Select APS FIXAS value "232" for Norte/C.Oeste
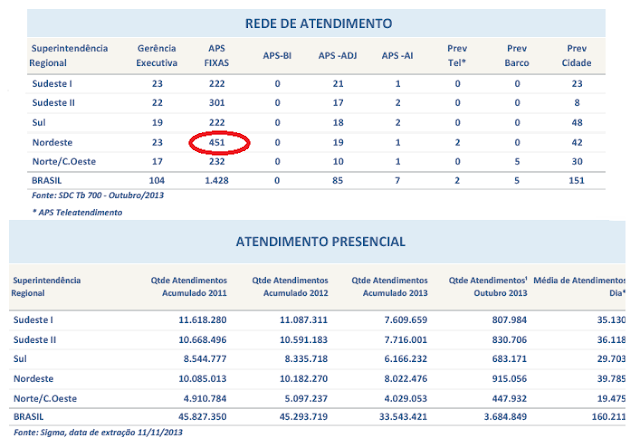This screenshot has width=640, height=438. [217, 162]
